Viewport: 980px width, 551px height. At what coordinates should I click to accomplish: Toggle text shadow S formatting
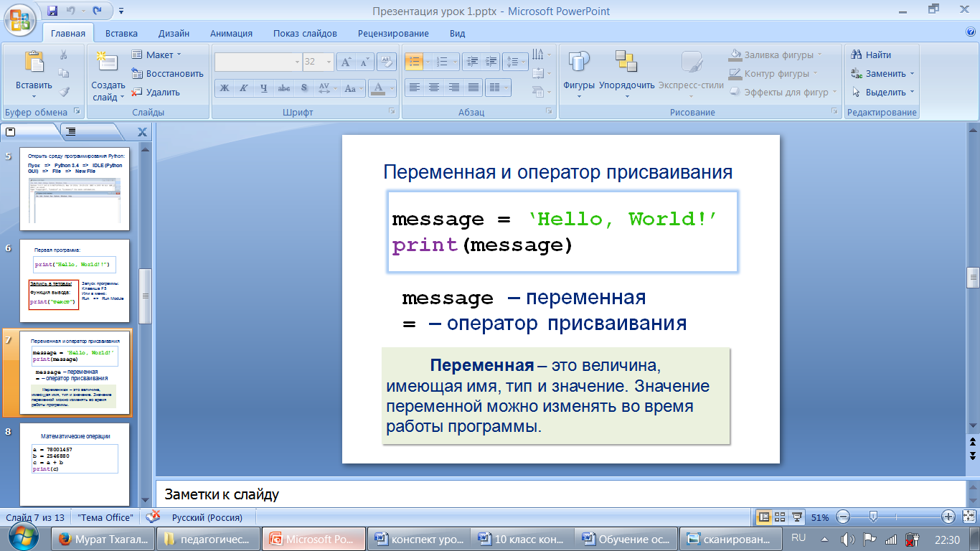point(304,88)
